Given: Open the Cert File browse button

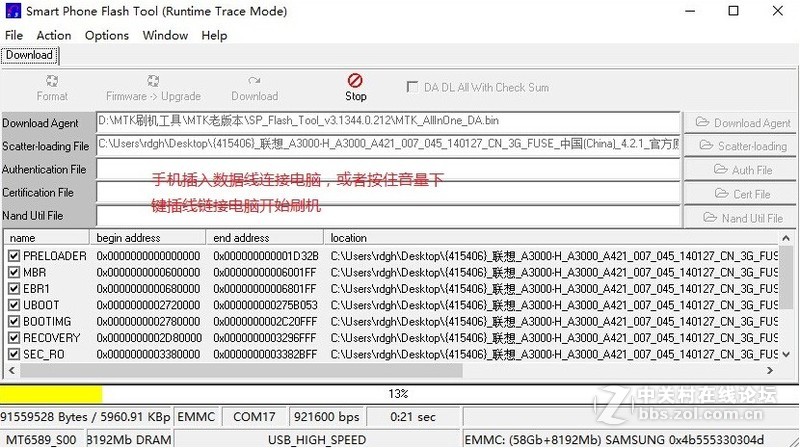Looking at the screenshot, I should [740, 194].
